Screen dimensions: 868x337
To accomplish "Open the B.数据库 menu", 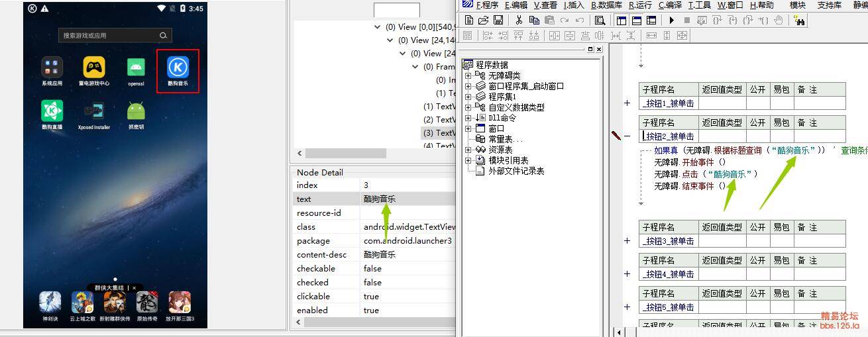I will click(606, 5).
